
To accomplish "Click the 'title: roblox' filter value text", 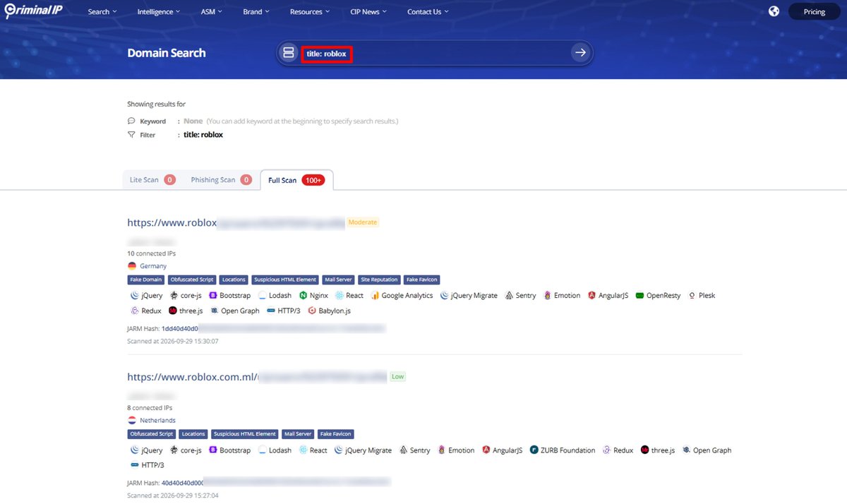I will (x=203, y=135).
